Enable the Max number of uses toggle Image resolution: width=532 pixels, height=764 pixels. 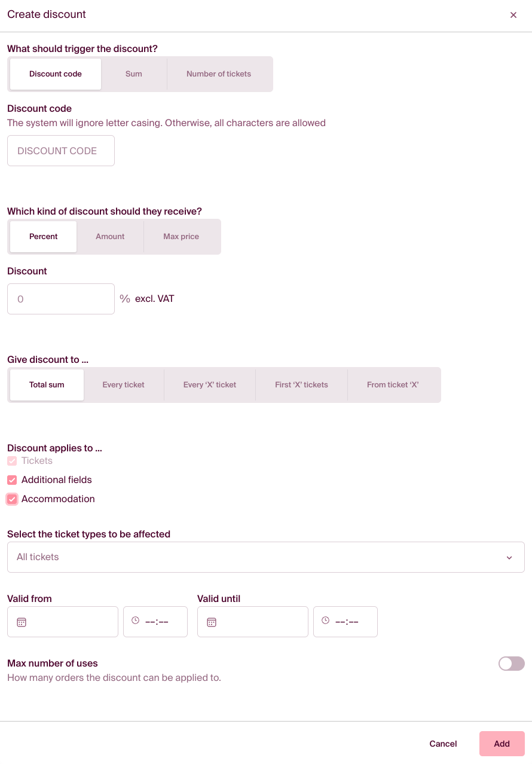coord(511,664)
